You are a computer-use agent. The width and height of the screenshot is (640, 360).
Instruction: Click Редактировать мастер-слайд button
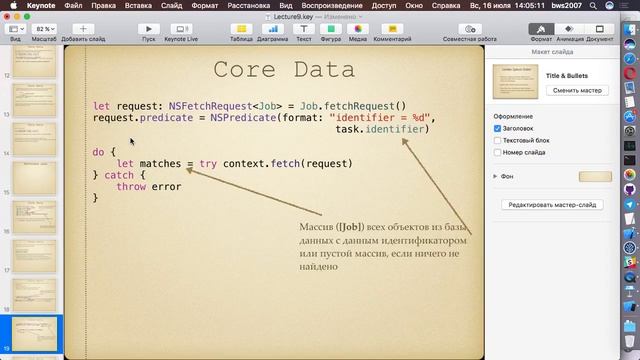[552, 204]
